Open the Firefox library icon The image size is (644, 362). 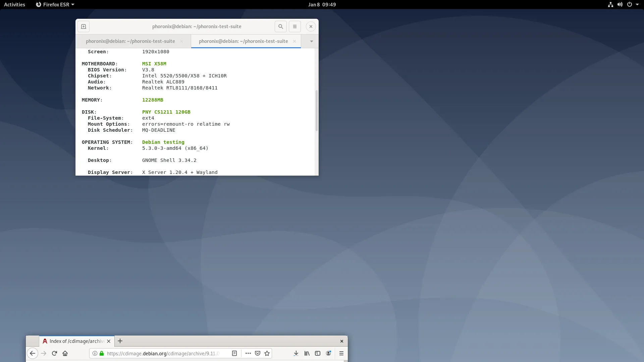tap(307, 353)
